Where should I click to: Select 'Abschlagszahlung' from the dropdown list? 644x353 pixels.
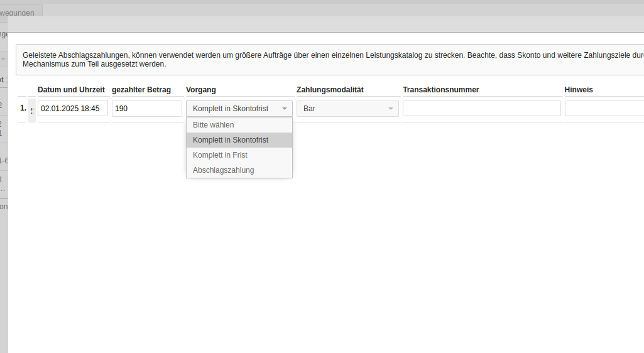239,170
